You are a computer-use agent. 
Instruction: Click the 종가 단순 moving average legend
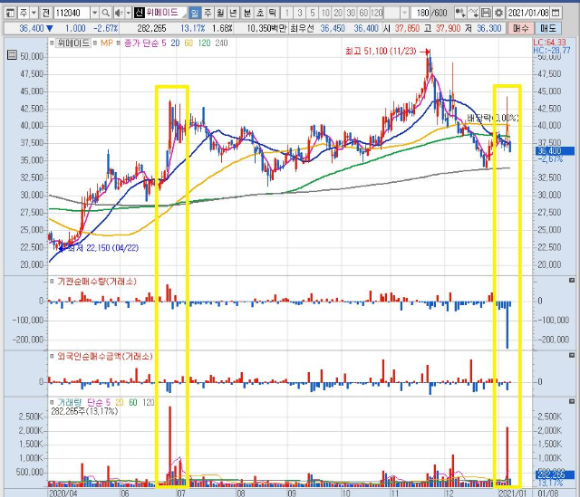[145, 43]
